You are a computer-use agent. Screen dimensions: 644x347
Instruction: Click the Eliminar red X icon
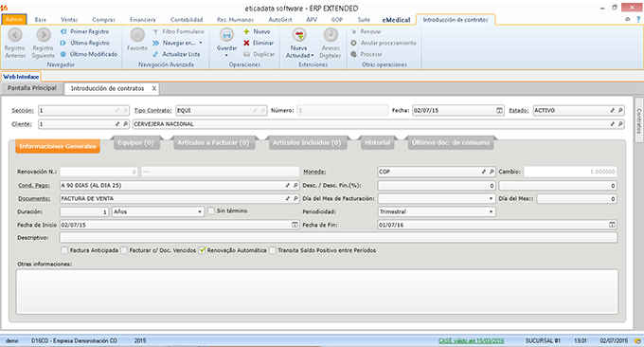[x=246, y=43]
